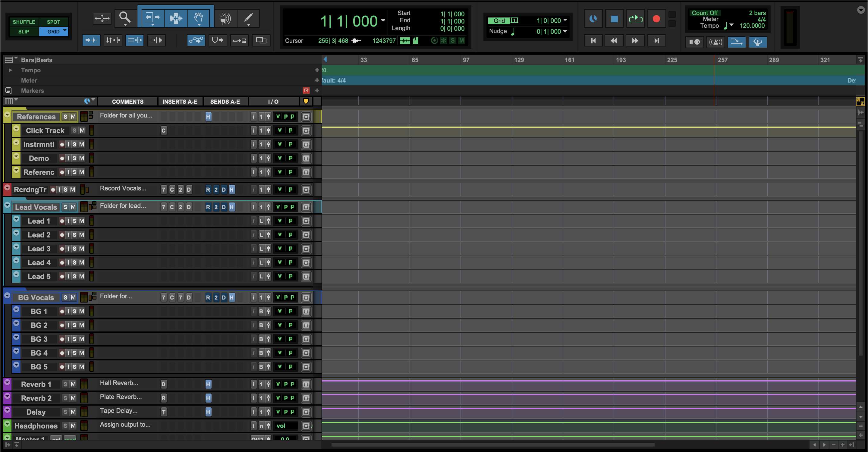Collapse the BG Vocals folder
The image size is (868, 452).
7,295
